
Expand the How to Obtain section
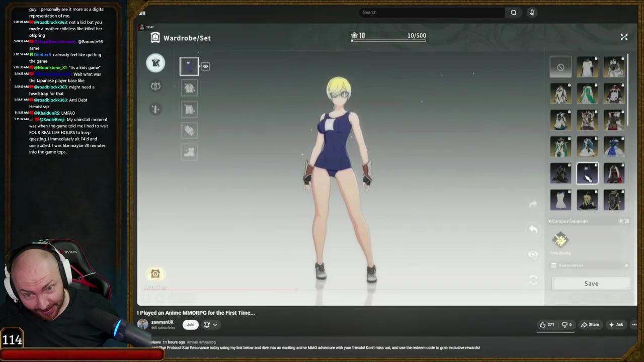tap(589, 265)
